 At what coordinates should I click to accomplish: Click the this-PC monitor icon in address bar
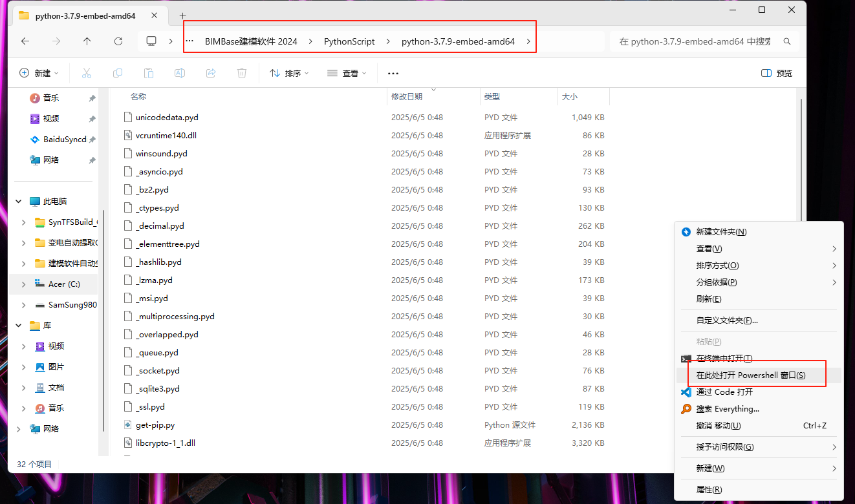[151, 41]
